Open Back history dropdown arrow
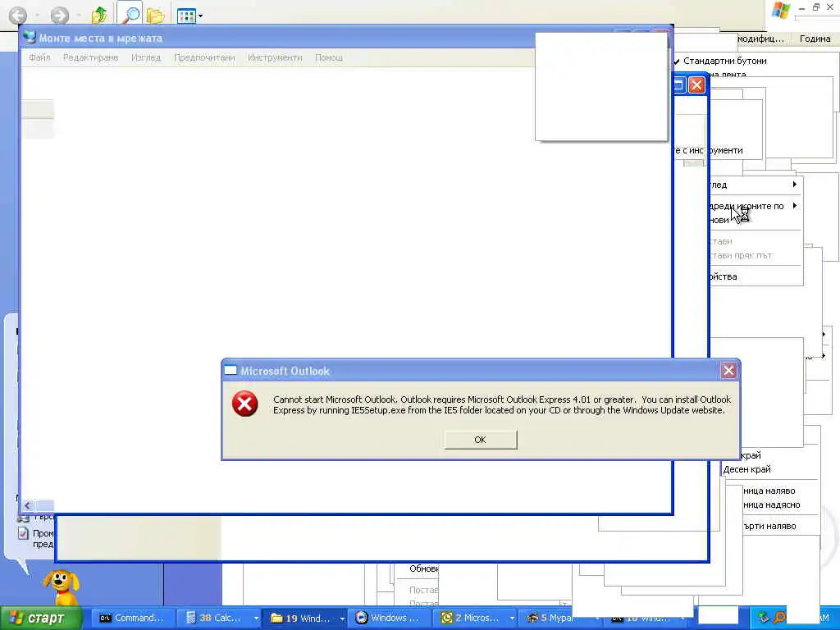 (38, 16)
